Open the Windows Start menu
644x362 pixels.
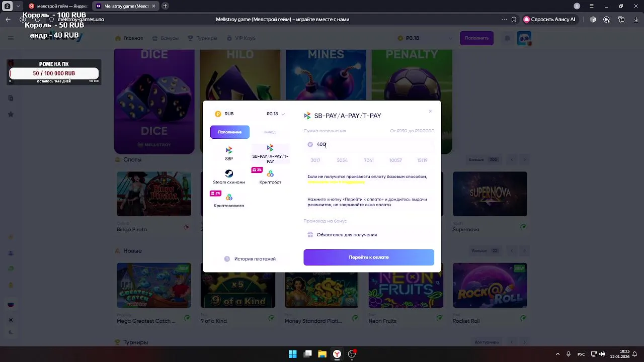[x=292, y=354]
